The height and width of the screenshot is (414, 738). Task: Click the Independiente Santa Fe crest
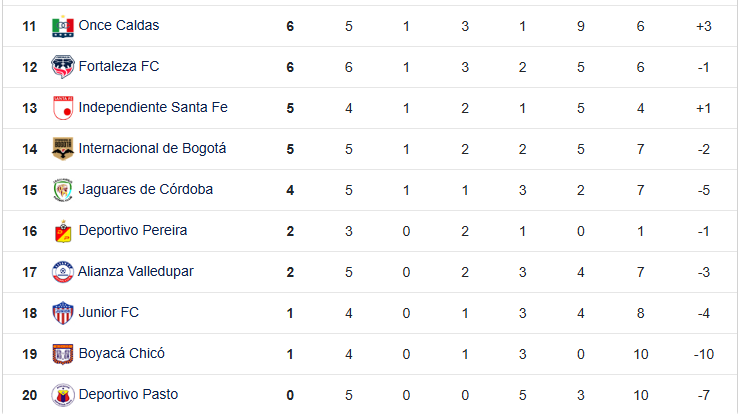tap(63, 108)
